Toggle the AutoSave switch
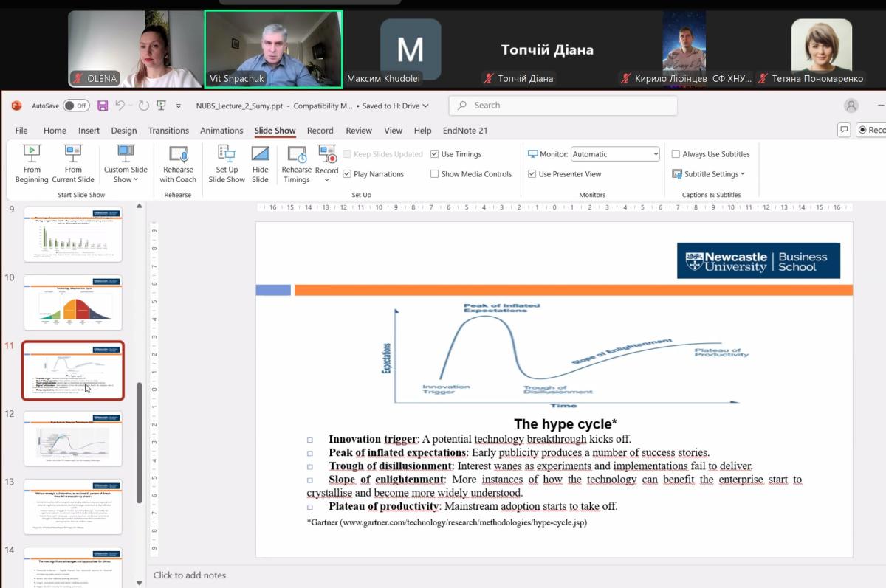This screenshot has height=588, width=886. click(x=76, y=106)
